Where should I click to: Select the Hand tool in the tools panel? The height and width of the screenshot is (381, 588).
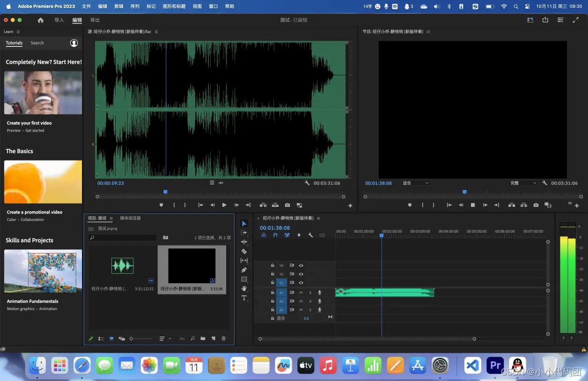244,288
